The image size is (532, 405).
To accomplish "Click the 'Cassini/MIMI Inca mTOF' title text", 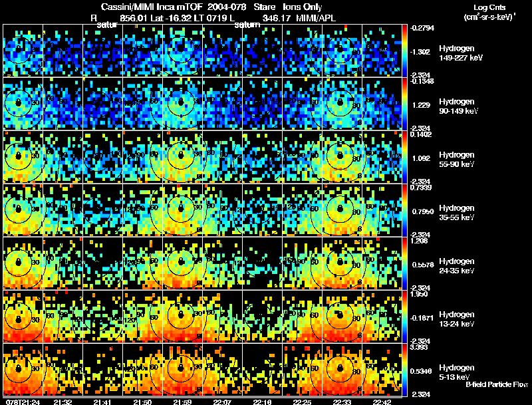I will pos(151,7).
